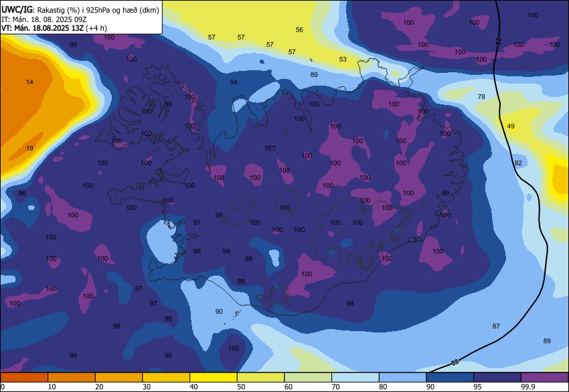Select the 20–30 legend color band

(118, 377)
